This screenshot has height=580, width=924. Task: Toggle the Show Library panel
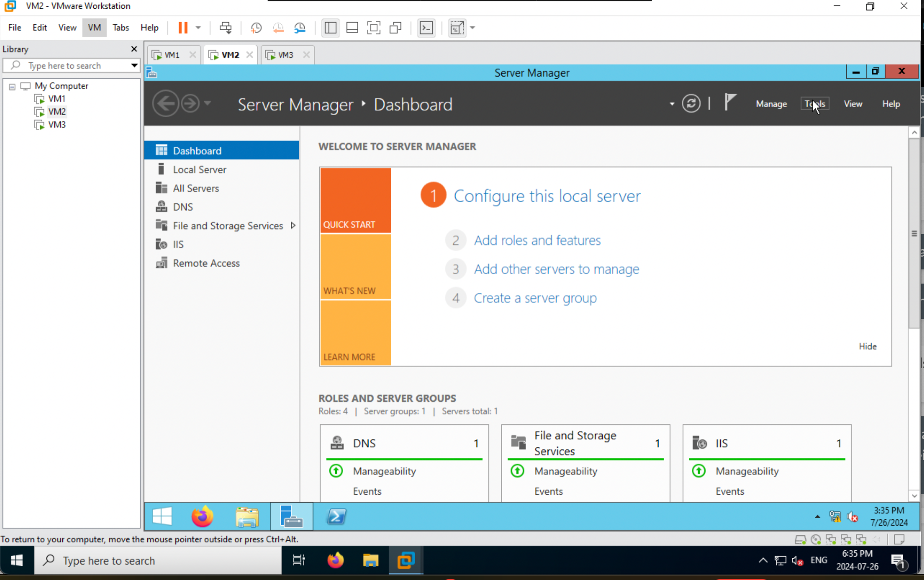(x=330, y=27)
